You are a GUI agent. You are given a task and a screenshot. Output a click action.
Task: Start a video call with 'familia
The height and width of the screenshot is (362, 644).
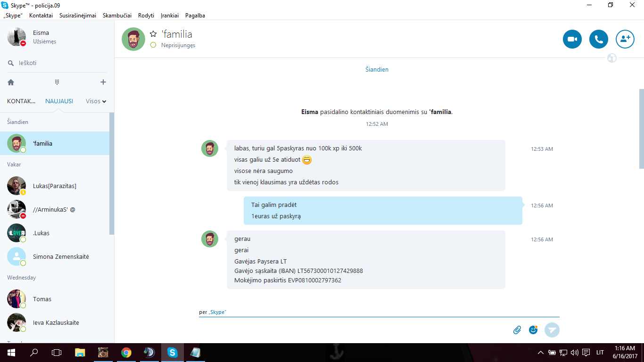[572, 39]
